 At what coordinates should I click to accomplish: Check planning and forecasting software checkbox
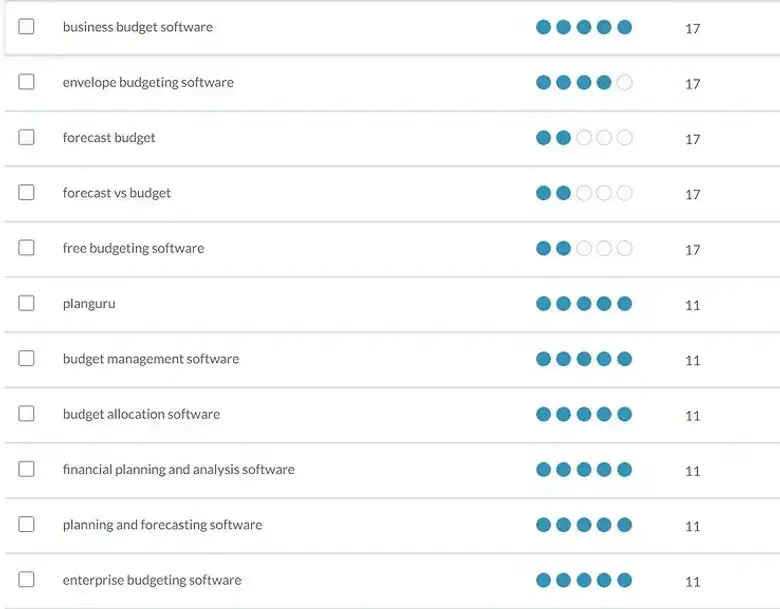click(x=26, y=524)
